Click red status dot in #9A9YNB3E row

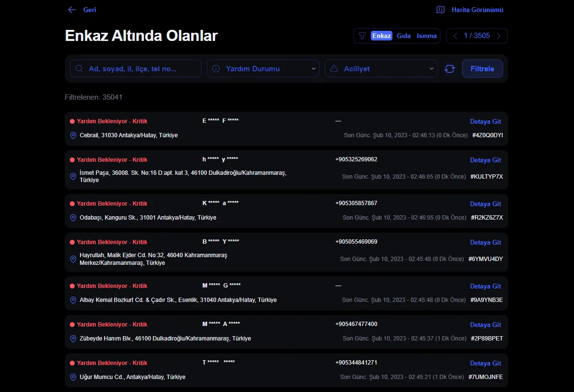[73, 286]
